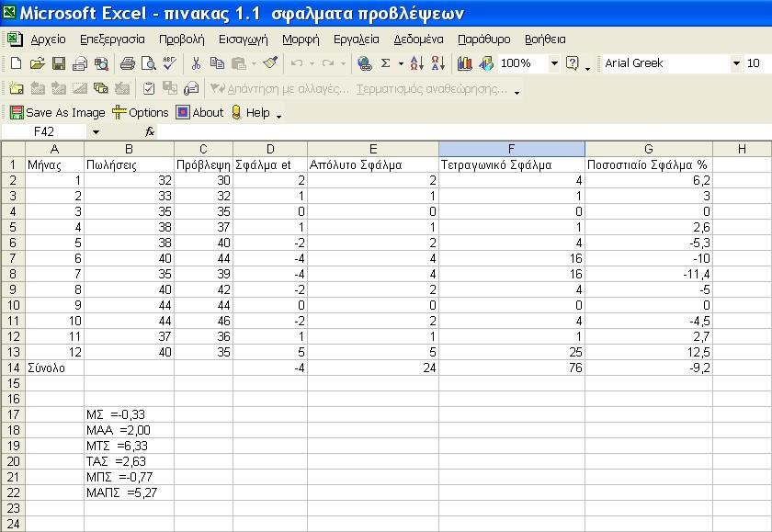Click the formula bar input area
772x532 pixels.
(464, 132)
